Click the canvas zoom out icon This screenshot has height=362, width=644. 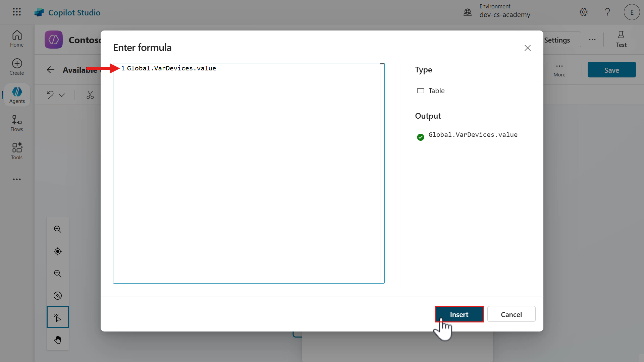(x=58, y=274)
